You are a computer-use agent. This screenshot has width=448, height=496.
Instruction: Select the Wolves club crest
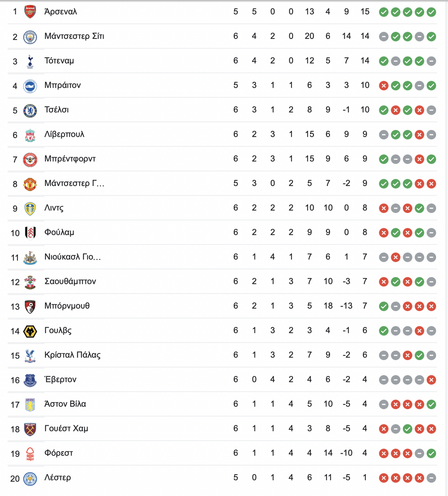(30, 331)
